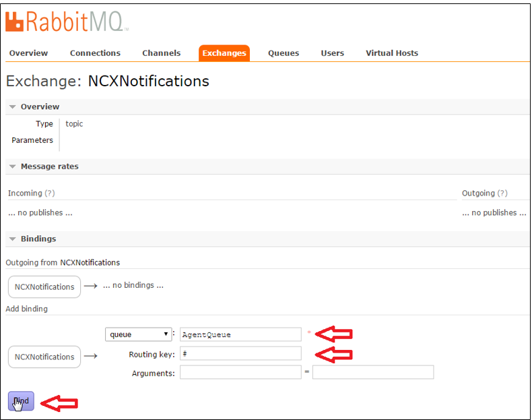The width and height of the screenshot is (532, 420).
Task: Open the Outgoing help (?) link
Action: 502,193
